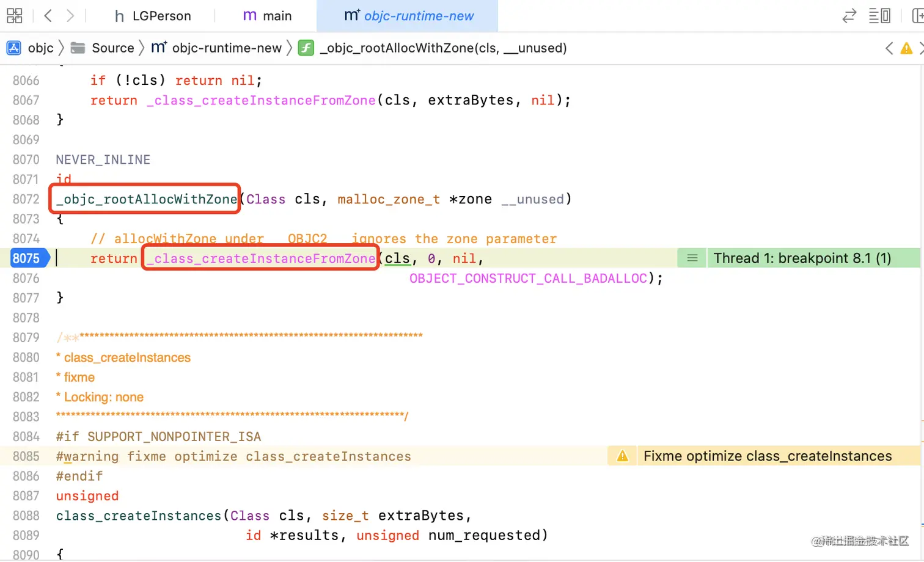Viewport: 924px width, 562px height.
Task: Click the objc app icon in breadcrumb
Action: (x=13, y=48)
